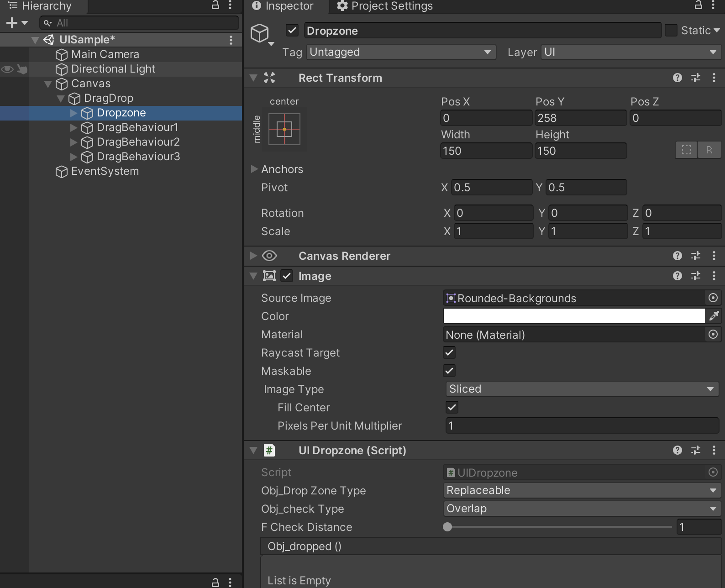Image resolution: width=725 pixels, height=588 pixels.
Task: Open the Layer dropdown
Action: [631, 52]
